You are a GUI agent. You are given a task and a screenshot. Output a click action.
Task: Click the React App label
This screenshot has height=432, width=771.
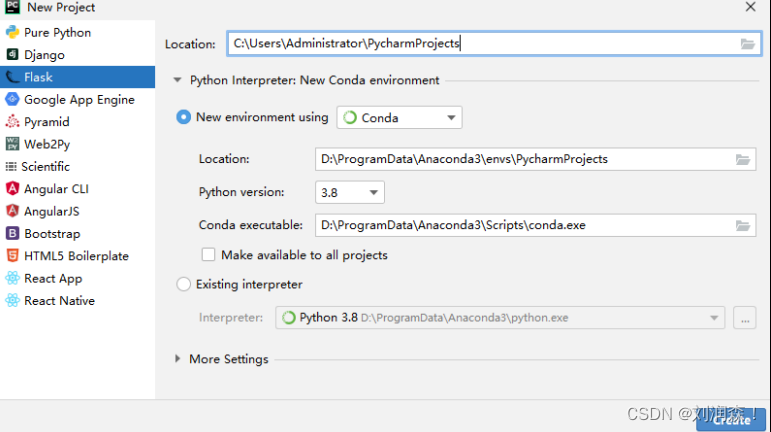53,278
